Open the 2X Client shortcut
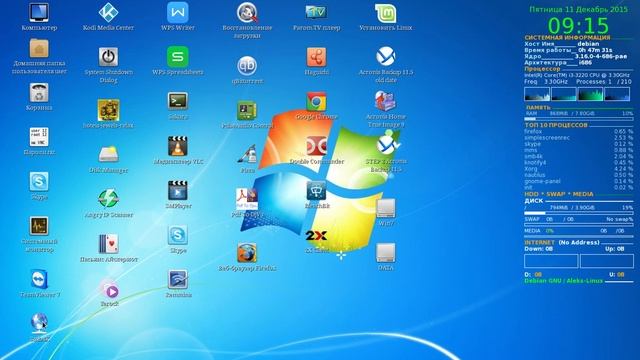The width and height of the screenshot is (640, 360). (317, 236)
